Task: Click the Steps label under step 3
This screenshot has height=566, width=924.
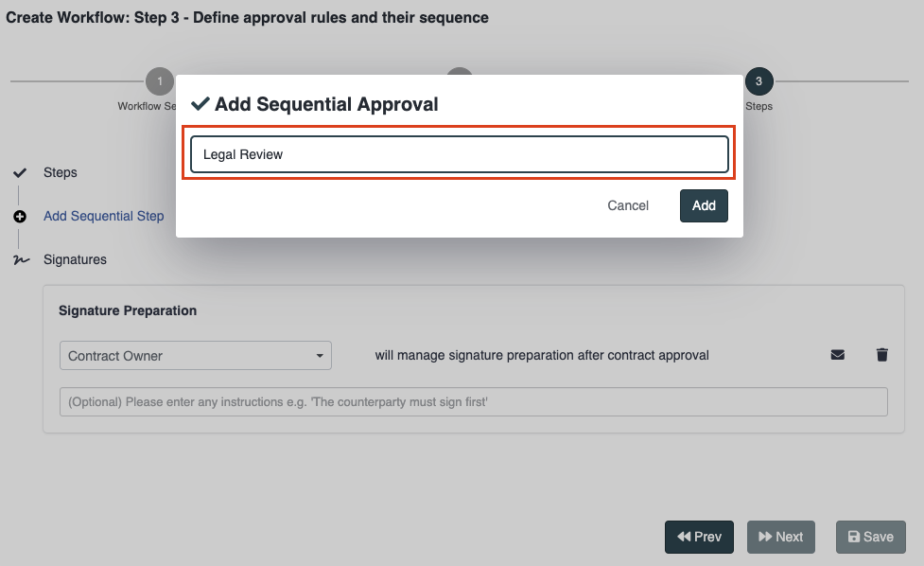Action: coord(758,106)
